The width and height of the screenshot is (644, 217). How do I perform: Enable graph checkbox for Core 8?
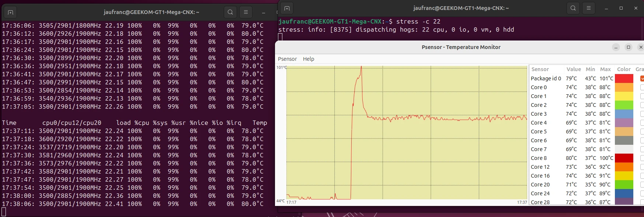tap(642, 158)
